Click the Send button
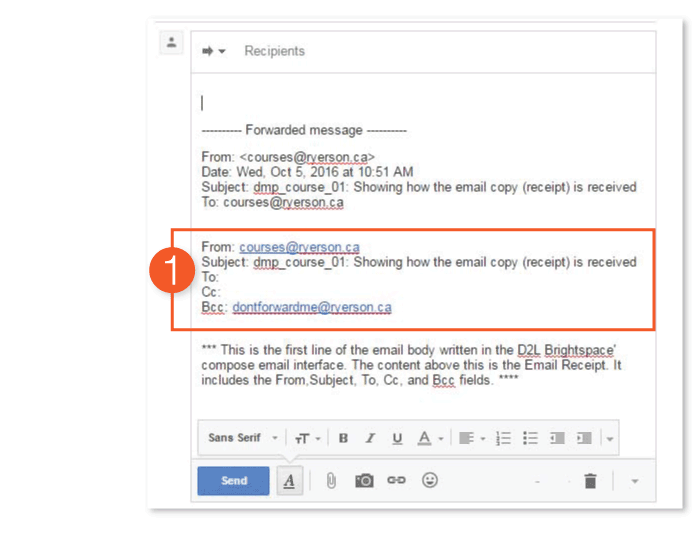The image size is (700, 558). [233, 481]
